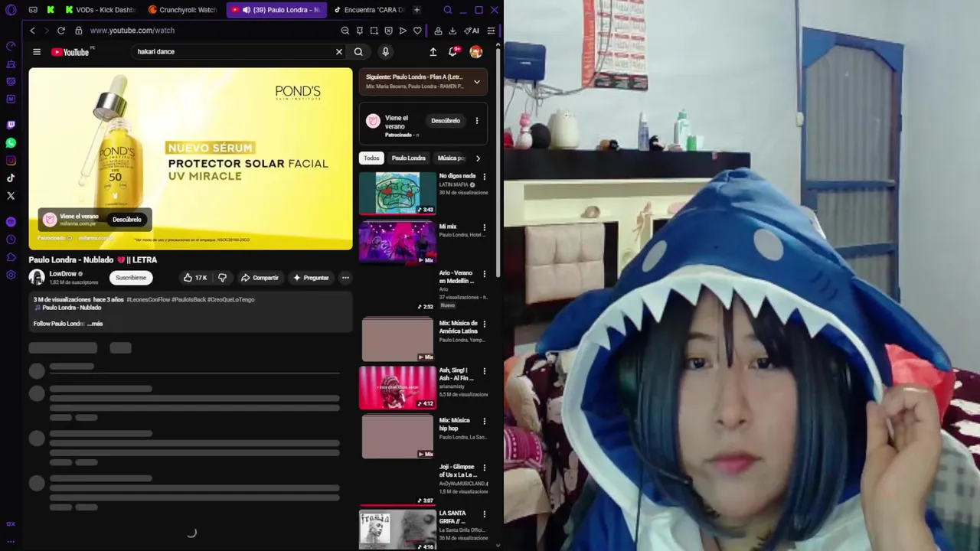The width and height of the screenshot is (980, 551).
Task: Switch to VODs - Kick Dashboard tab
Action: click(101, 10)
